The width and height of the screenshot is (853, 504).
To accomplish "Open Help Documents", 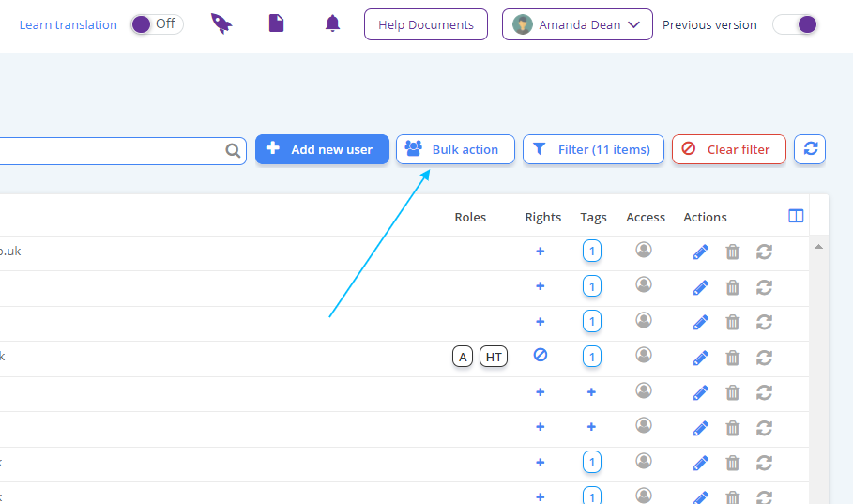I will click(426, 24).
